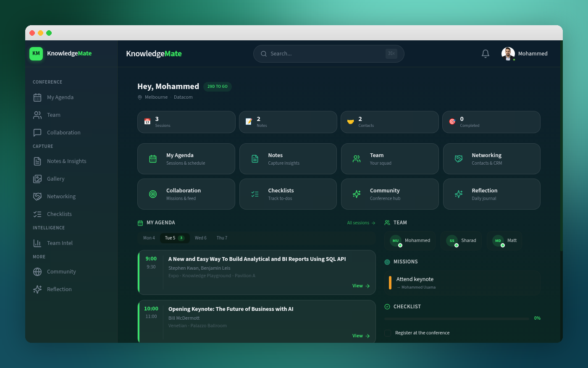Select Reflection sparkle icon in sidebar
This screenshot has height=368, width=588.
tap(37, 289)
